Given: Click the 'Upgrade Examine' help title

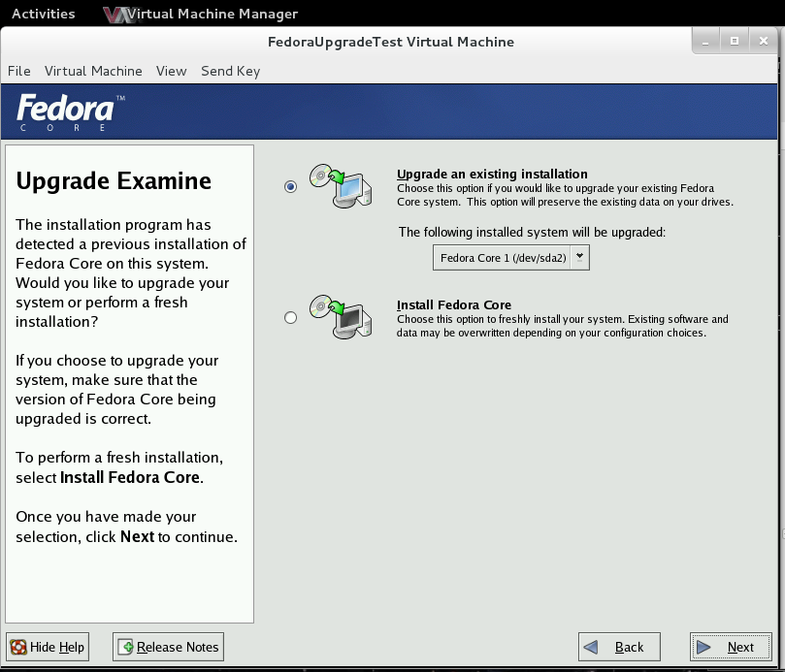Looking at the screenshot, I should [x=114, y=180].
